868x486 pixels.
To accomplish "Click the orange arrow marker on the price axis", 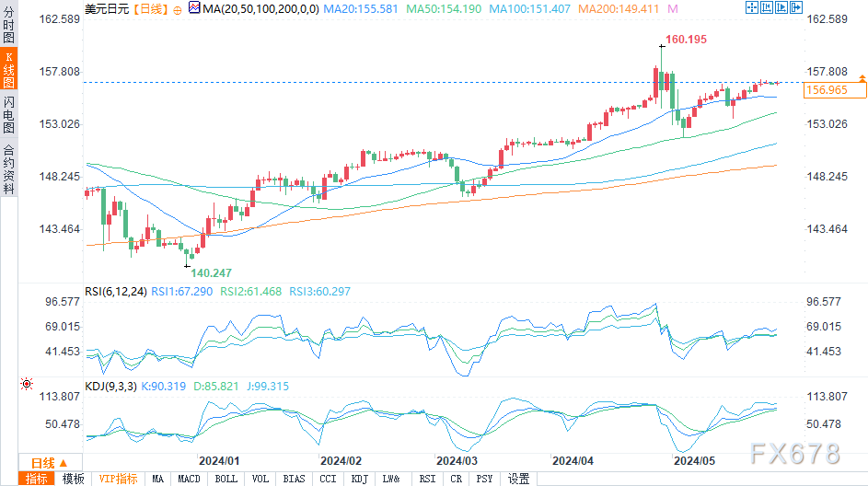I will (862, 79).
